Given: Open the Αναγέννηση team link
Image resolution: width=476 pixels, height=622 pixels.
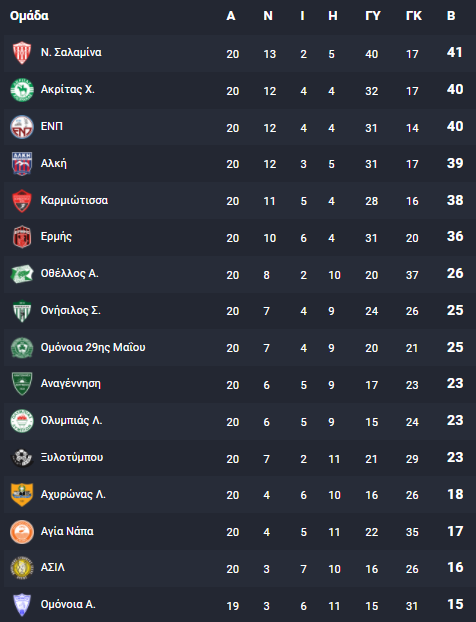Looking at the screenshot, I should (71, 384).
